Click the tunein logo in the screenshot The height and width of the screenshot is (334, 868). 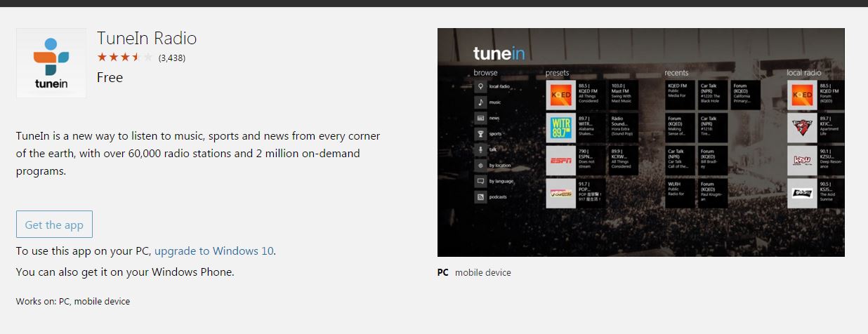tap(499, 53)
